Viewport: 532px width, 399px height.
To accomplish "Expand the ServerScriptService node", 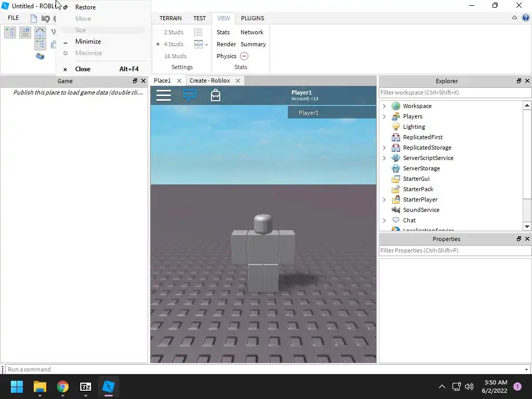I will (384, 158).
